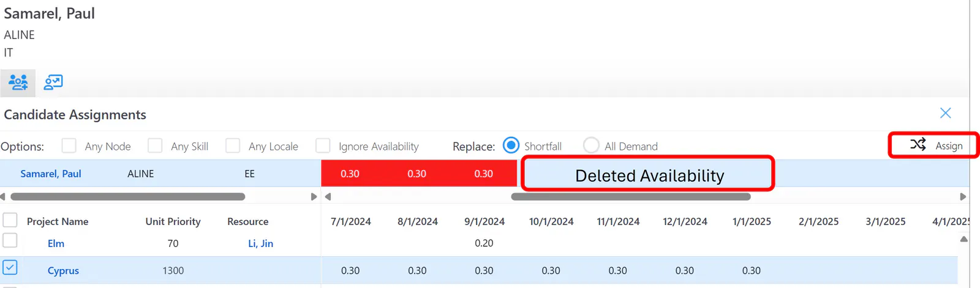980x288 pixels.
Task: Click left arrow of resource scrollbar
Action: coord(3,197)
